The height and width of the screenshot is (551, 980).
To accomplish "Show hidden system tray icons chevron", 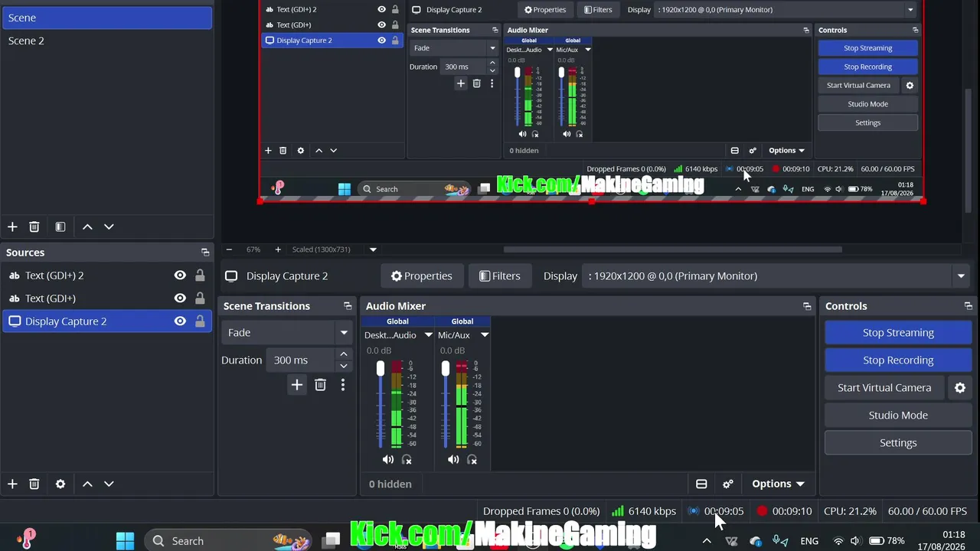I will 707,541.
